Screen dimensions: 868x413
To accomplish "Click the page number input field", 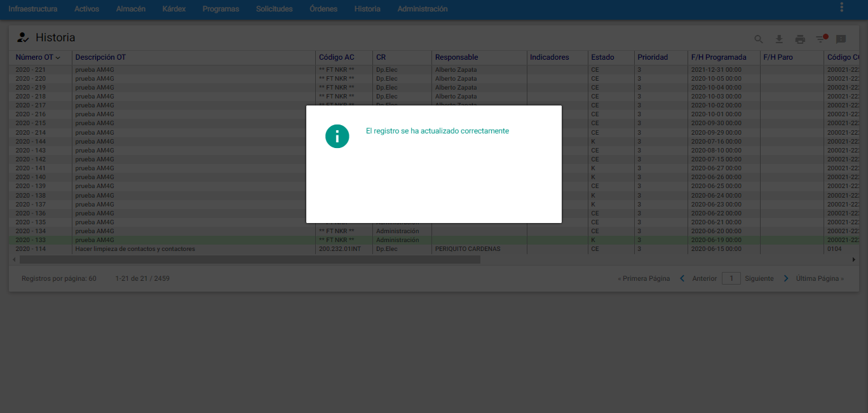I will (x=731, y=278).
